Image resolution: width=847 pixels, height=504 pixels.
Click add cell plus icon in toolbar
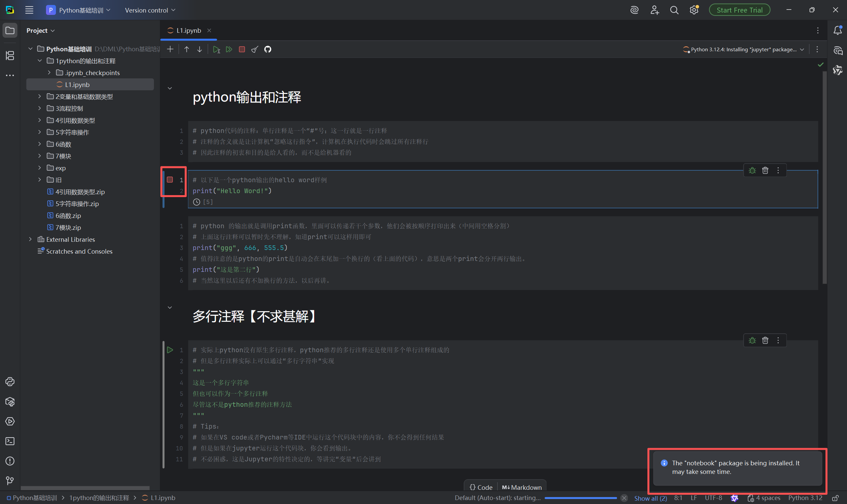(170, 50)
